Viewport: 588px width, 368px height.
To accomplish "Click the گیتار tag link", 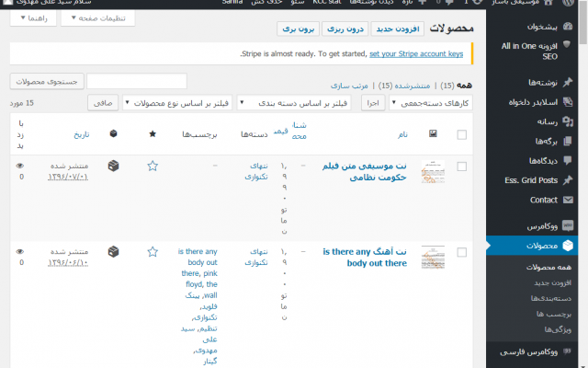I will [x=210, y=362].
